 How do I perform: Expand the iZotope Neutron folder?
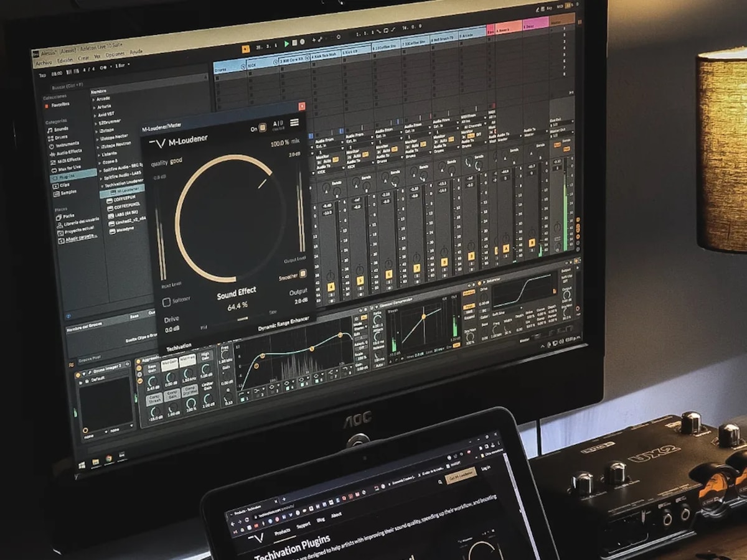pyautogui.click(x=98, y=147)
